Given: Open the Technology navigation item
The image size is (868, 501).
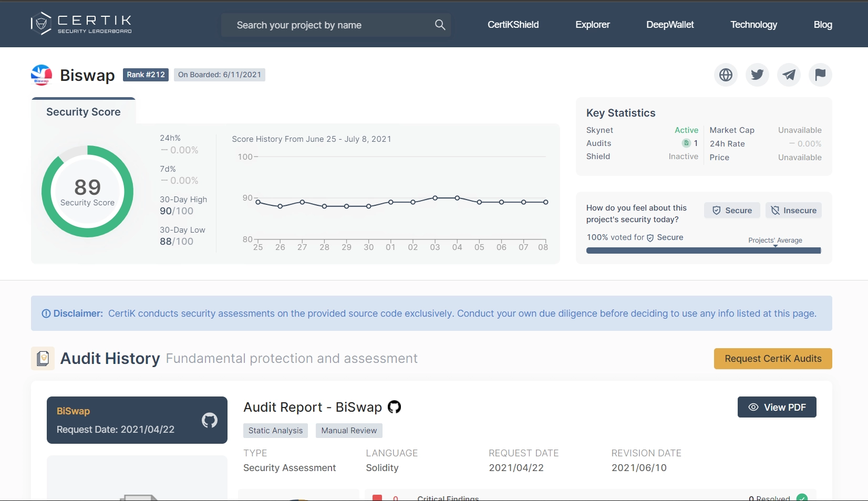Looking at the screenshot, I should pyautogui.click(x=753, y=25).
